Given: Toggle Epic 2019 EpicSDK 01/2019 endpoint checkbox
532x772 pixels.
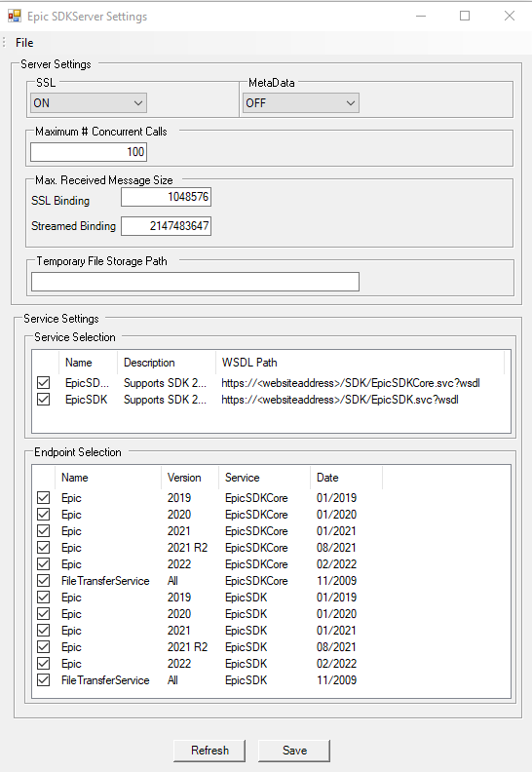Looking at the screenshot, I should coord(43,598).
